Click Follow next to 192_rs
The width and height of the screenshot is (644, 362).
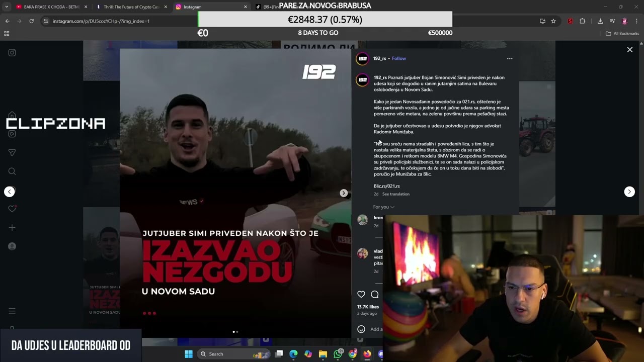point(399,58)
